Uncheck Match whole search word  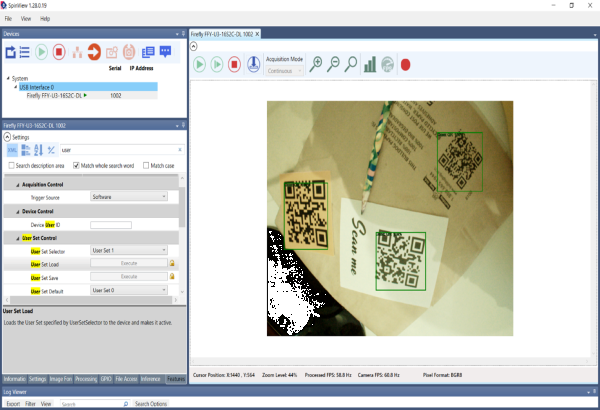tap(76, 165)
